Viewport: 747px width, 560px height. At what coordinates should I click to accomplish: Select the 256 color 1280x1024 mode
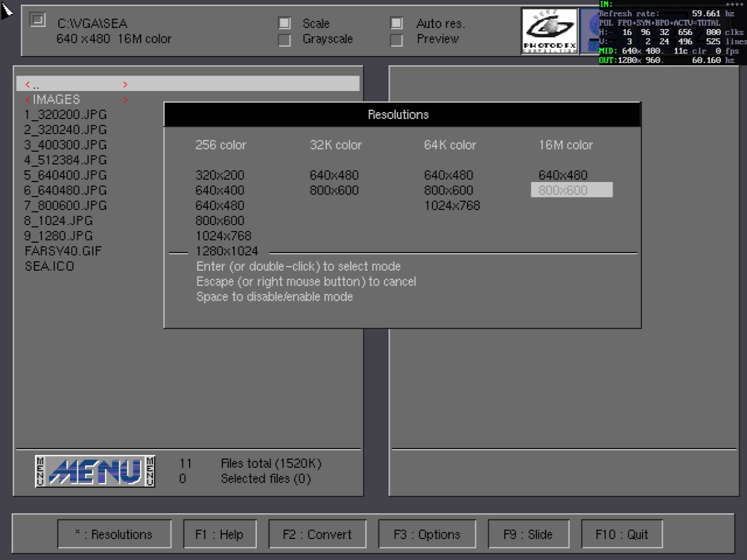(x=226, y=251)
